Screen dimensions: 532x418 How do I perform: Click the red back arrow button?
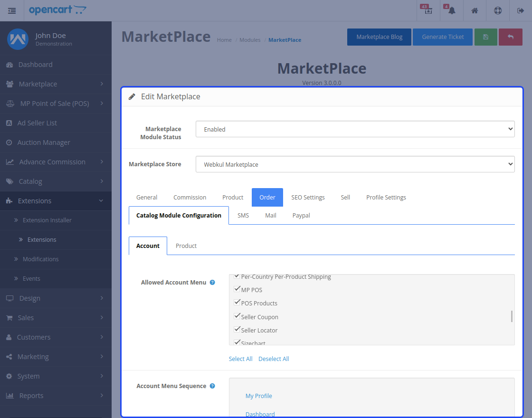coord(510,37)
